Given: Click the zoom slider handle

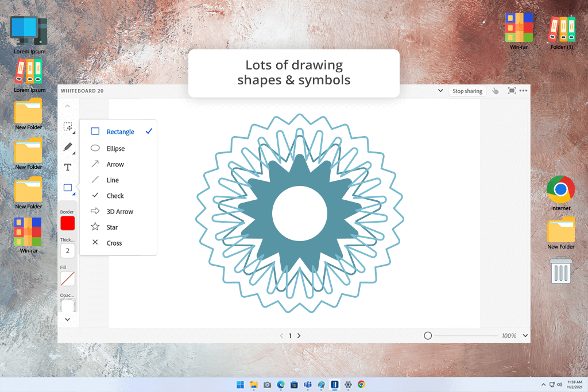Looking at the screenshot, I should tap(428, 336).
